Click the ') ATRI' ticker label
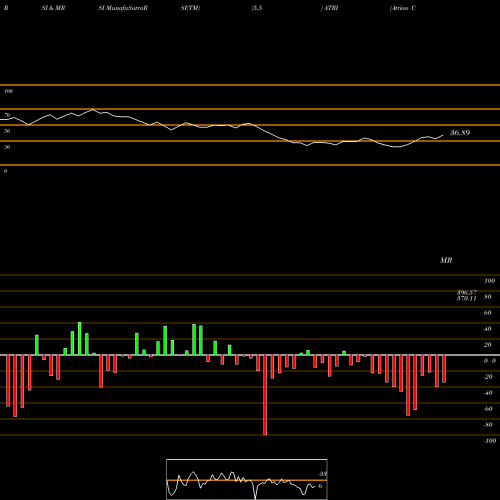This screenshot has height=500, width=500. tap(329, 8)
